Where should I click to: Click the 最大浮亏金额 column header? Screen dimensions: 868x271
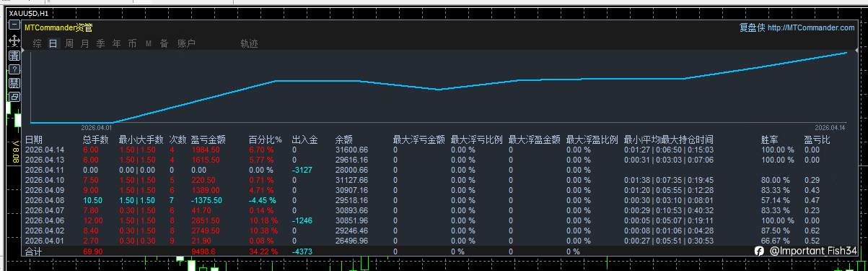pyautogui.click(x=419, y=139)
